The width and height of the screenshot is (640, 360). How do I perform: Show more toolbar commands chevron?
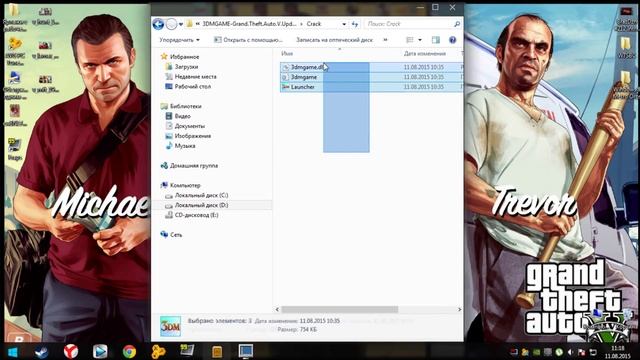385,40
